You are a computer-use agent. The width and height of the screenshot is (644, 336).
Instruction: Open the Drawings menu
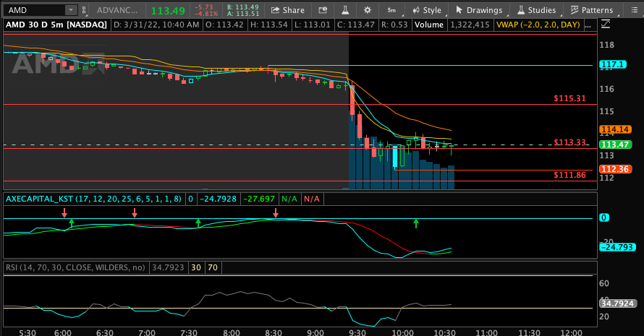[x=478, y=10]
